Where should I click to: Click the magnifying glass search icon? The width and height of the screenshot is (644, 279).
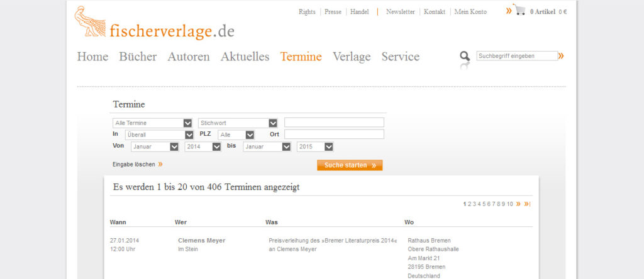pyautogui.click(x=465, y=57)
